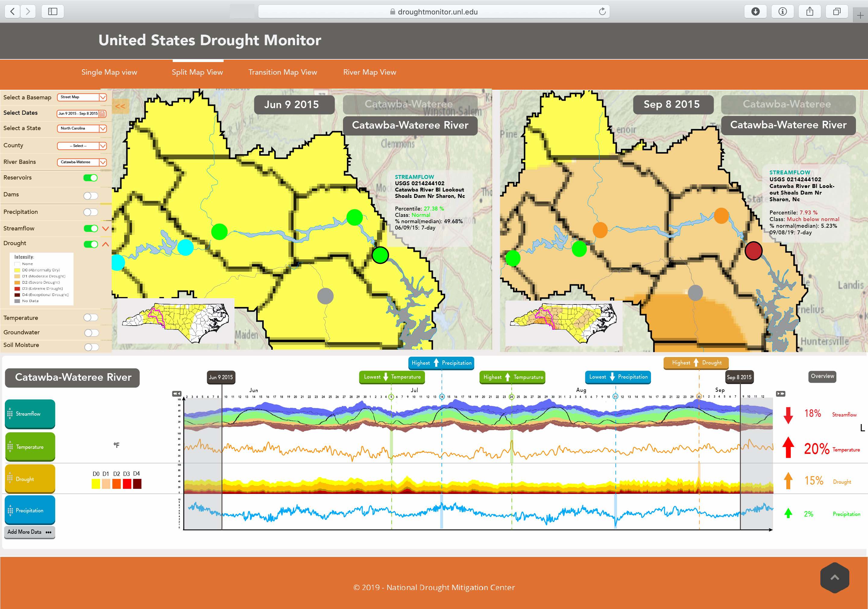Click the Lowest Precipitation timeline flag
This screenshot has width=868, height=609.
618,377
